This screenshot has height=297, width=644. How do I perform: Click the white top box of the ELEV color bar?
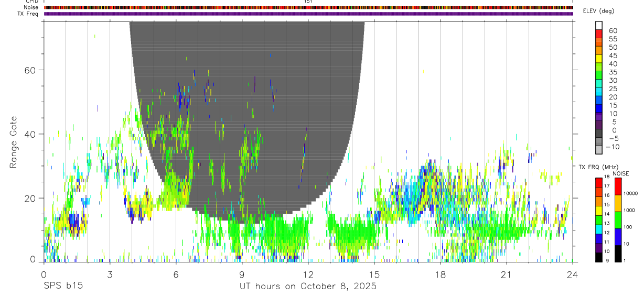tap(599, 25)
